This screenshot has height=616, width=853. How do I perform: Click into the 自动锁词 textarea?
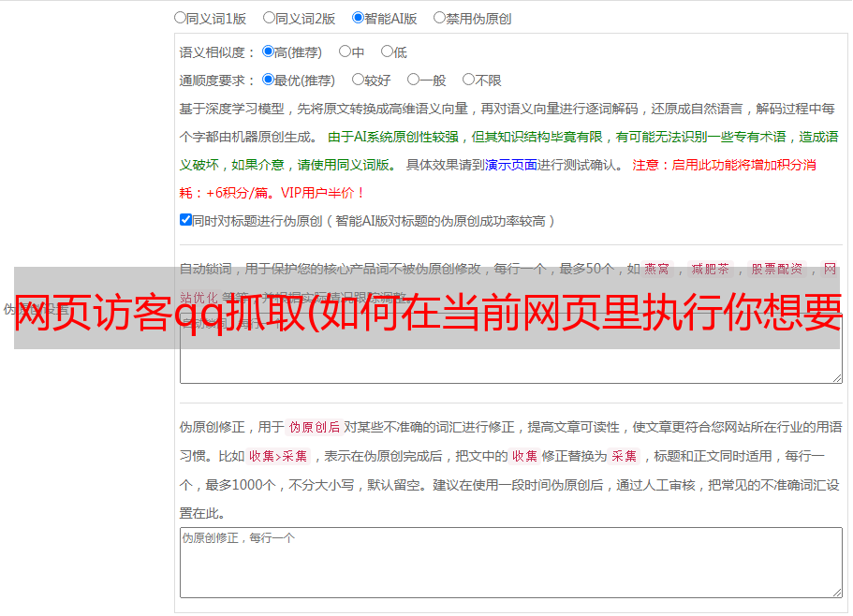[511, 348]
